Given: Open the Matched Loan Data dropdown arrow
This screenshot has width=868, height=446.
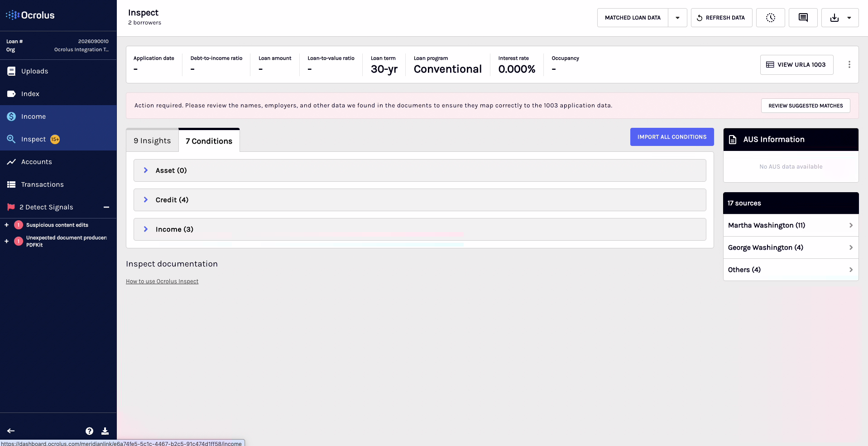Looking at the screenshot, I should [x=677, y=18].
